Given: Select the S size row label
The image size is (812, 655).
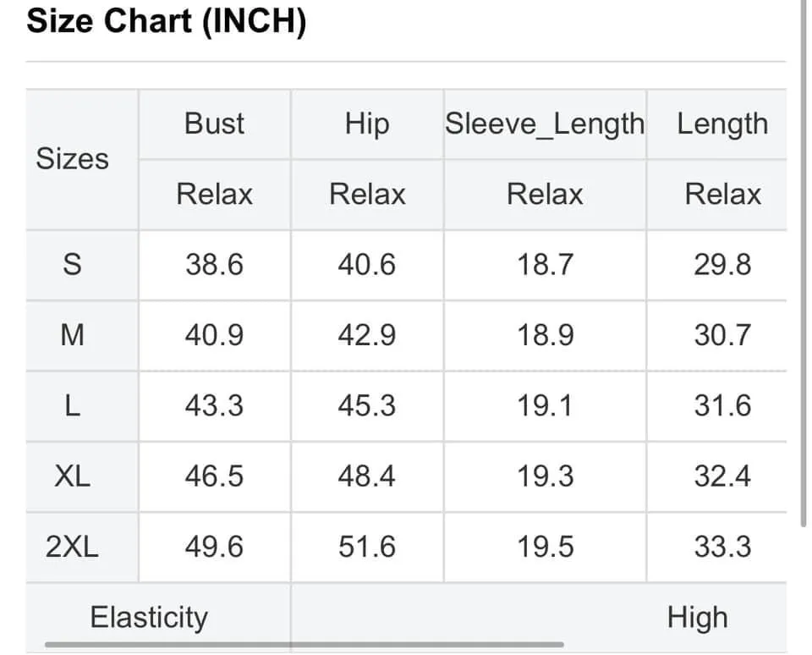Looking at the screenshot, I should [x=72, y=264].
